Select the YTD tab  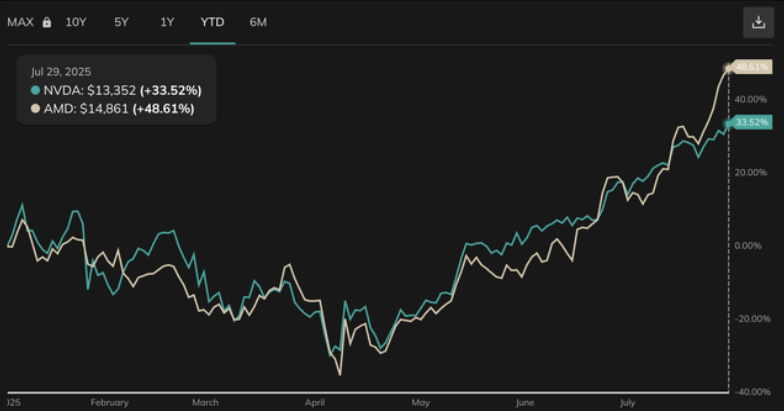[x=212, y=22]
